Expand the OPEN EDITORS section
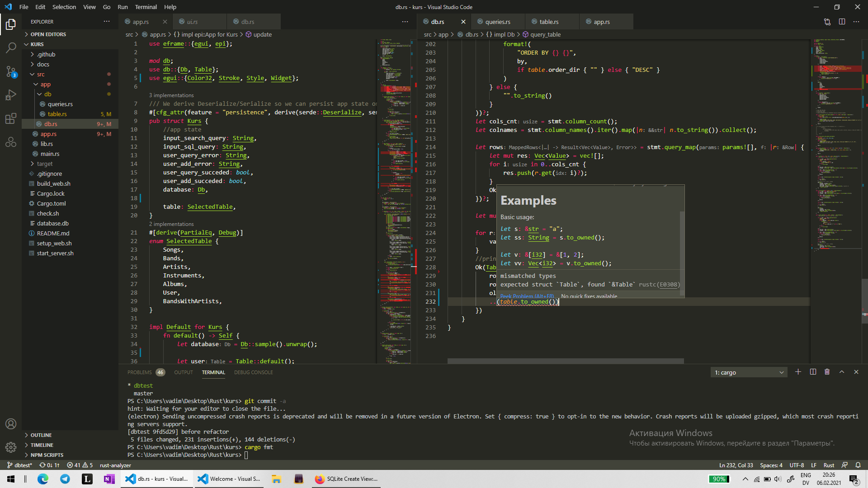This screenshot has width=868, height=488. pyautogui.click(x=70, y=34)
